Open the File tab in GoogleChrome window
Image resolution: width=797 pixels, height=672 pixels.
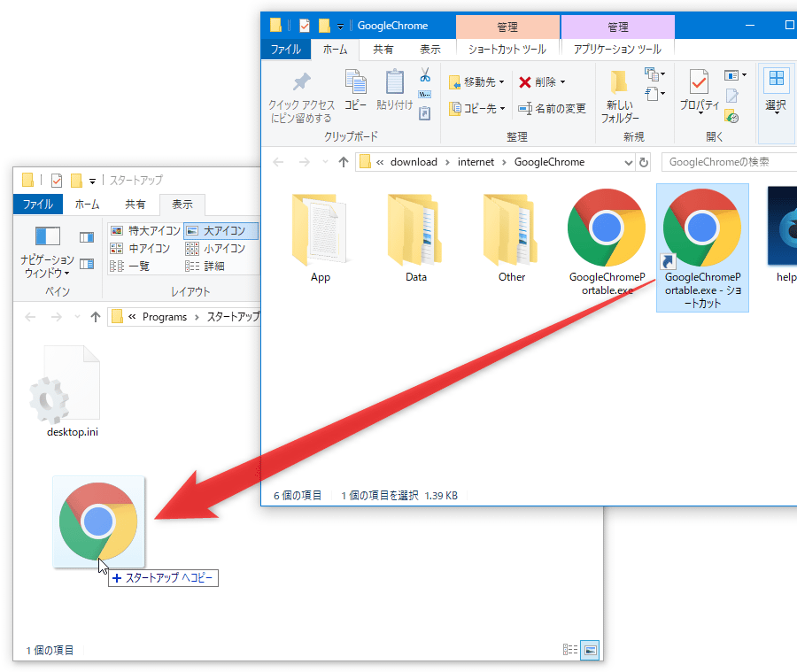point(286,50)
